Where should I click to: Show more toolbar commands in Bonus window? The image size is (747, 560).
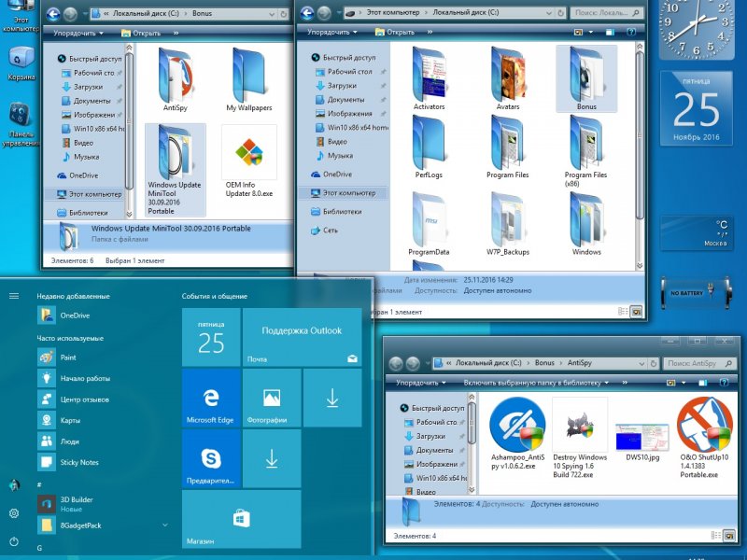(x=176, y=33)
